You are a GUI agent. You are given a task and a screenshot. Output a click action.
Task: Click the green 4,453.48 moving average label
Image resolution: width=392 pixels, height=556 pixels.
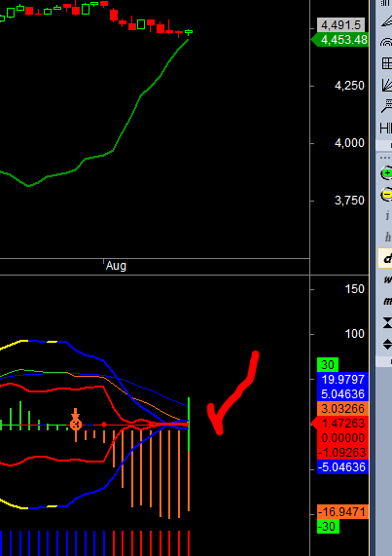340,40
